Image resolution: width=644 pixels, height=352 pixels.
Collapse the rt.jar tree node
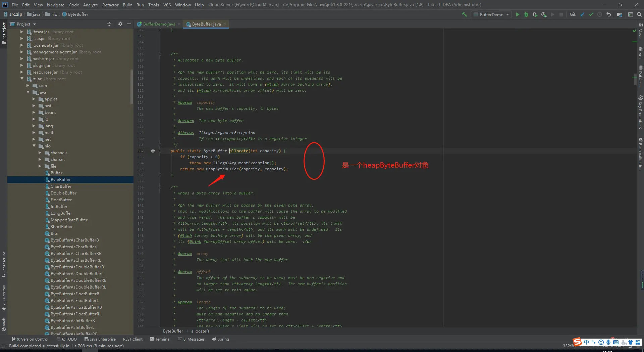pyautogui.click(x=22, y=79)
